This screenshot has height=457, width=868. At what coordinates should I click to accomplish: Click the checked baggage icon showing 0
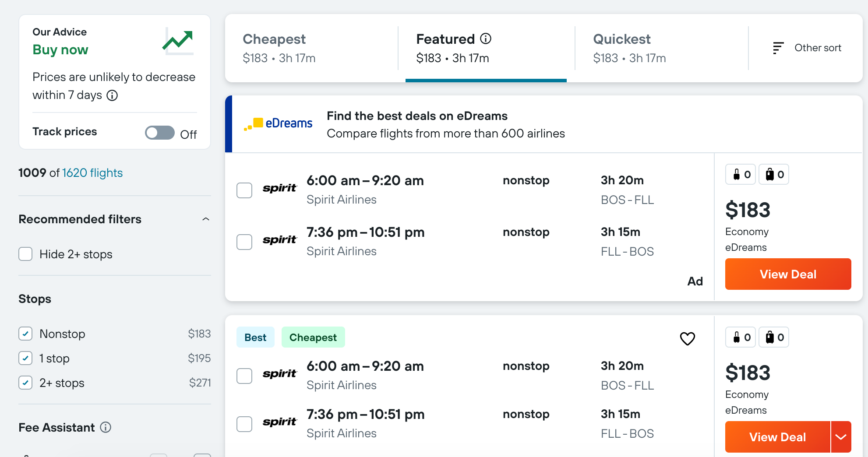773,174
